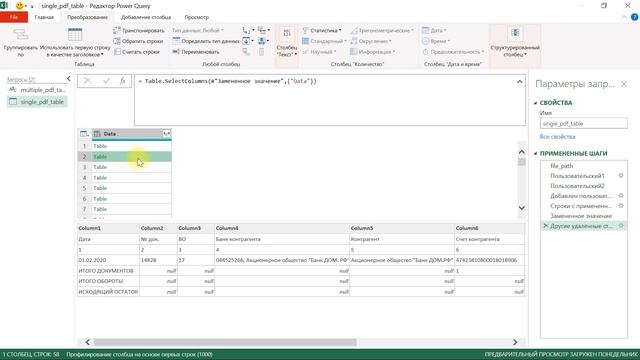Viewport: 640px width, 360px height.
Task: Select the Table cell in row 4
Action: [131, 178]
